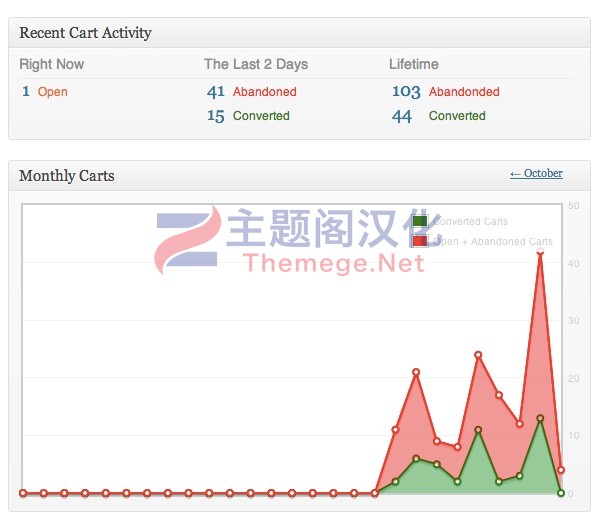Click the highest red peak data point
The width and height of the screenshot is (599, 521).
pos(540,251)
